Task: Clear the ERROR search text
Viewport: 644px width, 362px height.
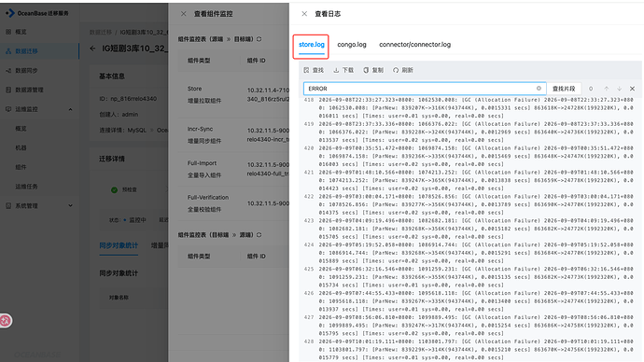Action: click(539, 89)
